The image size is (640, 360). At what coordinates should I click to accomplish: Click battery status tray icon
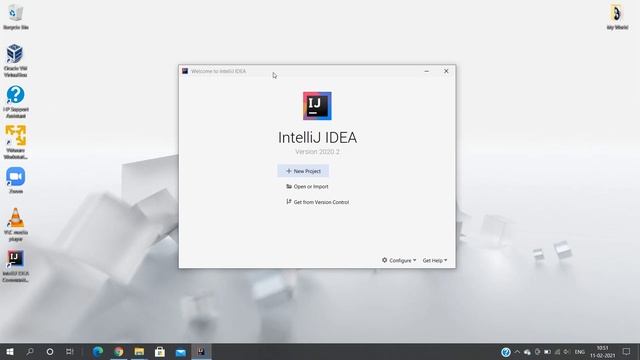click(x=547, y=352)
